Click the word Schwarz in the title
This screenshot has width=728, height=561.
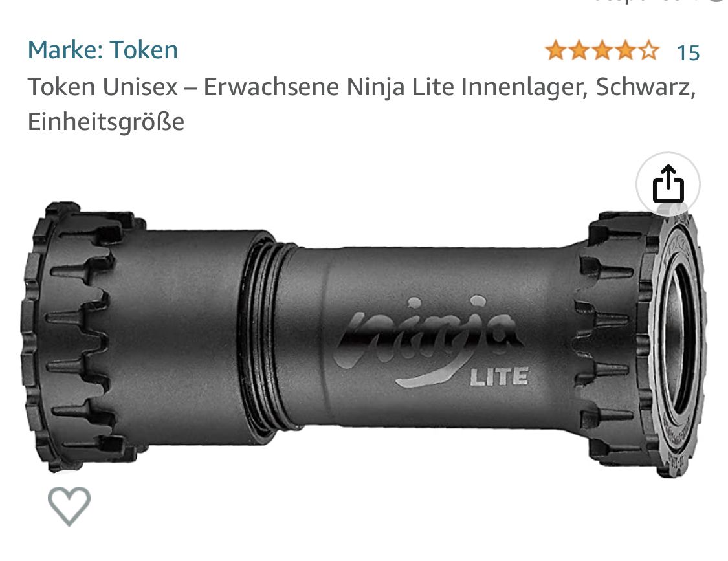646,87
